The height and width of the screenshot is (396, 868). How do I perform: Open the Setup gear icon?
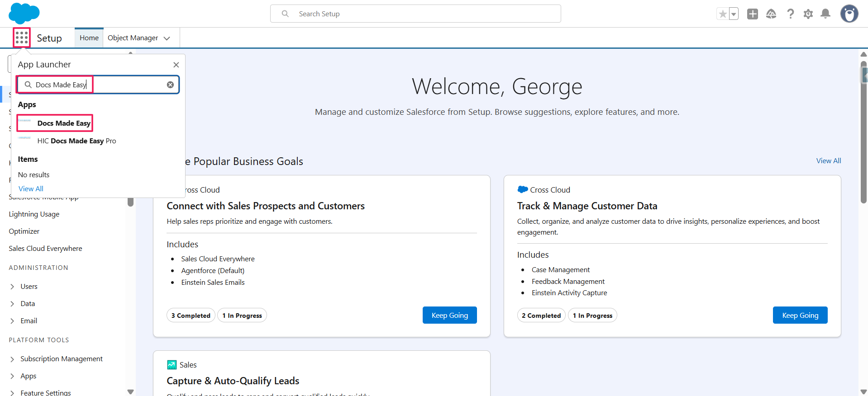point(808,14)
